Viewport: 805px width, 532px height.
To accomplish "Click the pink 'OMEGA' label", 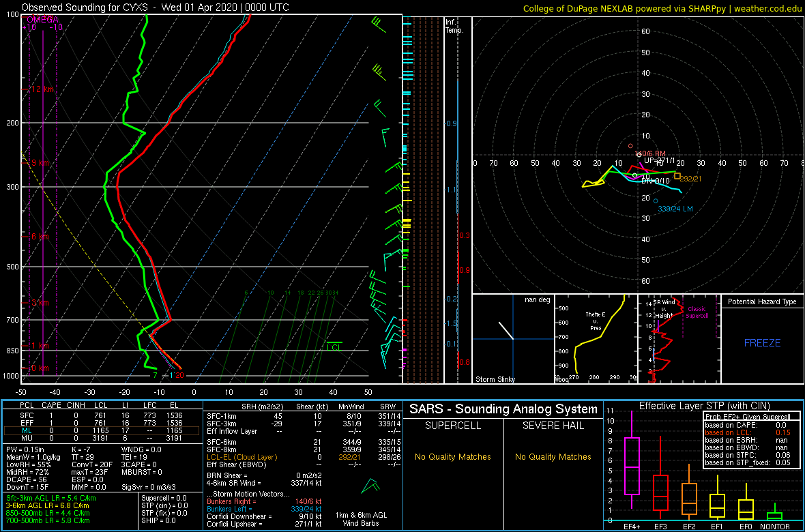I will (x=42, y=20).
